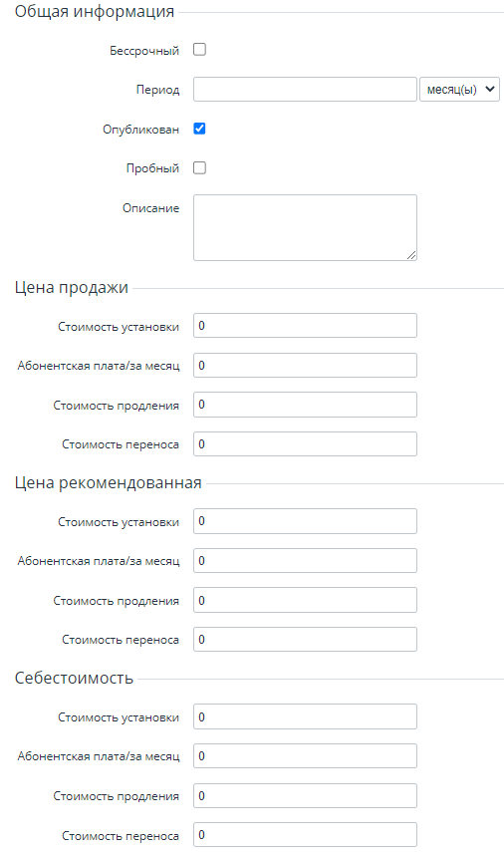The height and width of the screenshot is (853, 504).
Task: Click the Период input field
Action: tap(305, 90)
